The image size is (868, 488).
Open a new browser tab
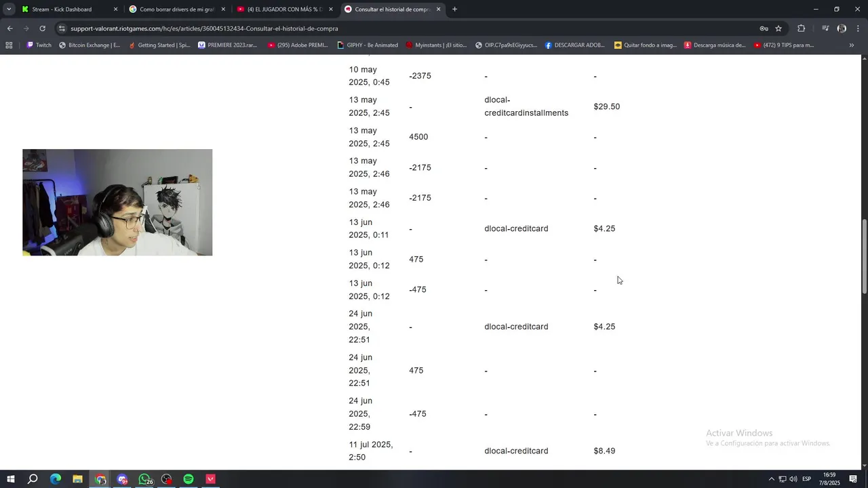pos(454,9)
